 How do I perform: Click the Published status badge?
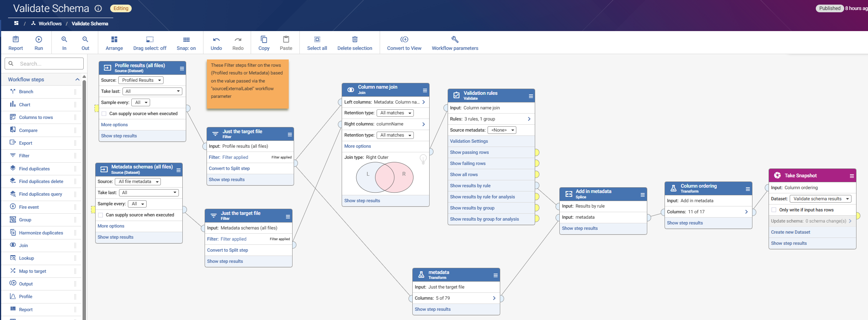tap(829, 8)
